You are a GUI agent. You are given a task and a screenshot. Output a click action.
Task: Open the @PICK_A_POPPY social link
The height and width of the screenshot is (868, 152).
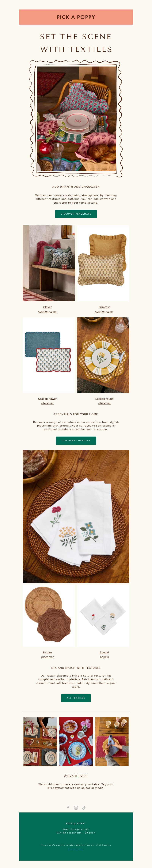tap(76, 775)
